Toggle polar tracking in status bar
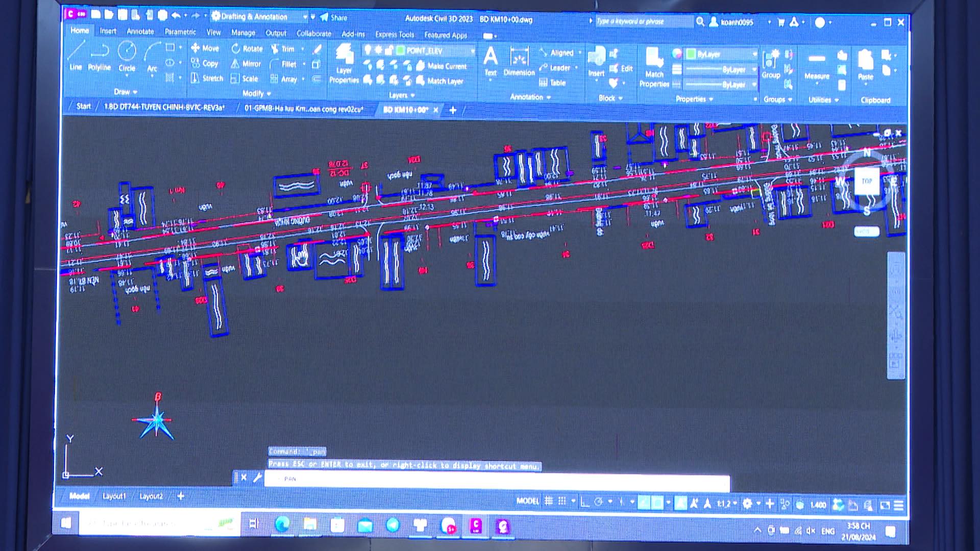The image size is (980, 551). [x=599, y=502]
